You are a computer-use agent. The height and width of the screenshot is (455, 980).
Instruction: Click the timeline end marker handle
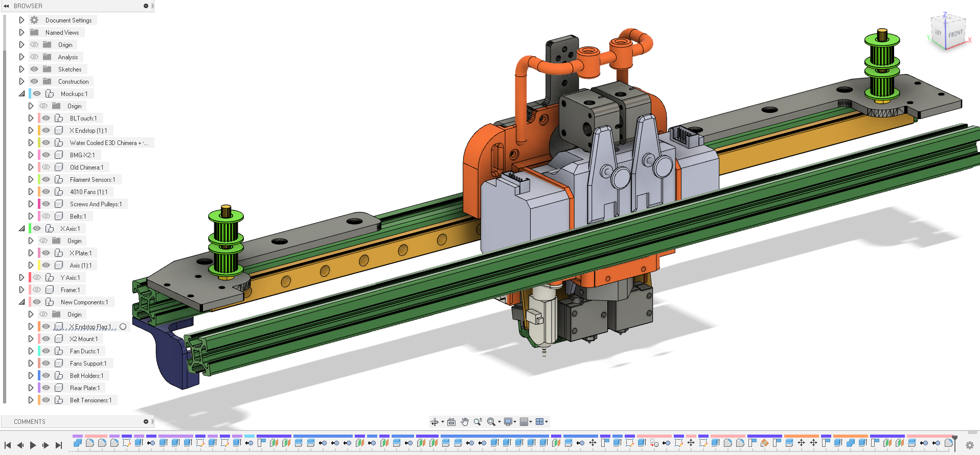(955, 442)
